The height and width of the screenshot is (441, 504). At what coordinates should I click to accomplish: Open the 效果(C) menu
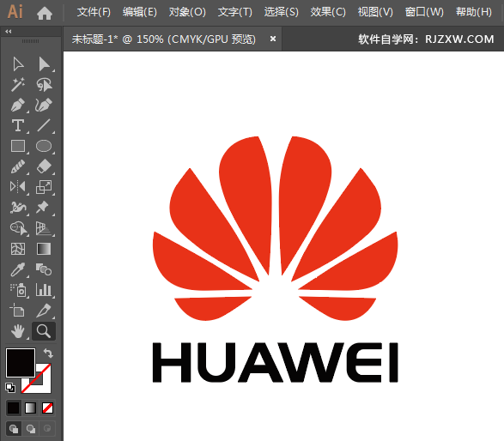click(x=328, y=12)
